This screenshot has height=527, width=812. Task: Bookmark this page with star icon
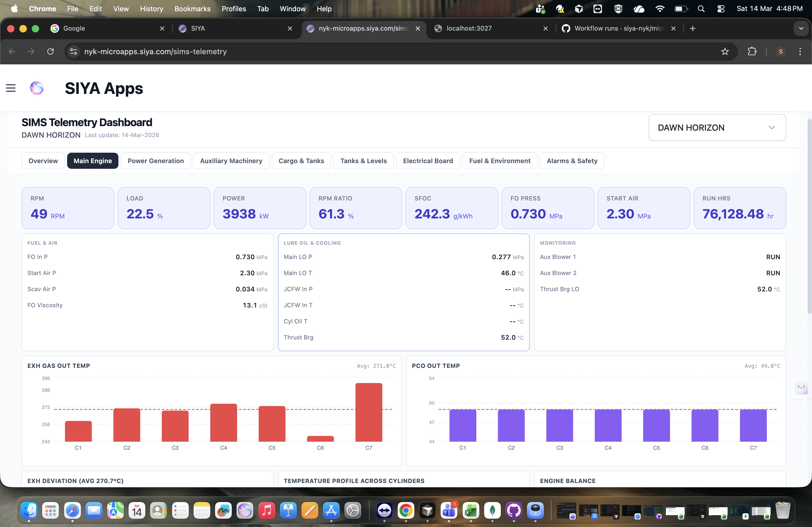pos(725,52)
